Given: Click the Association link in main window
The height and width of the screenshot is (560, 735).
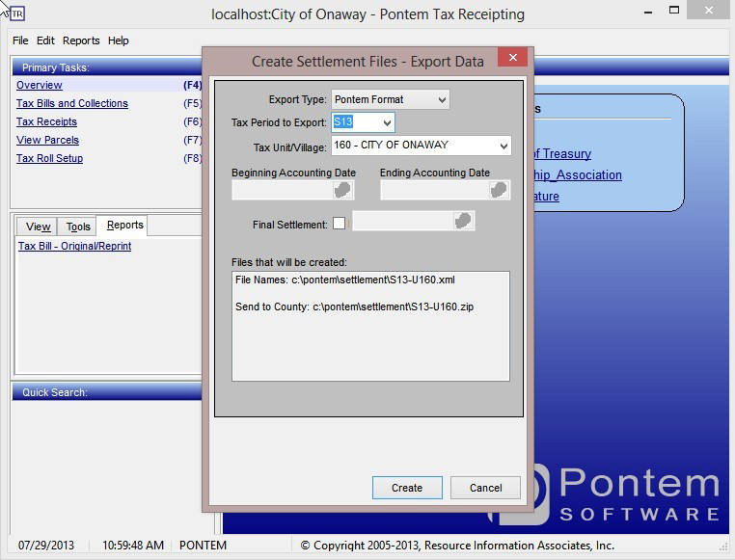Looking at the screenshot, I should [578, 175].
